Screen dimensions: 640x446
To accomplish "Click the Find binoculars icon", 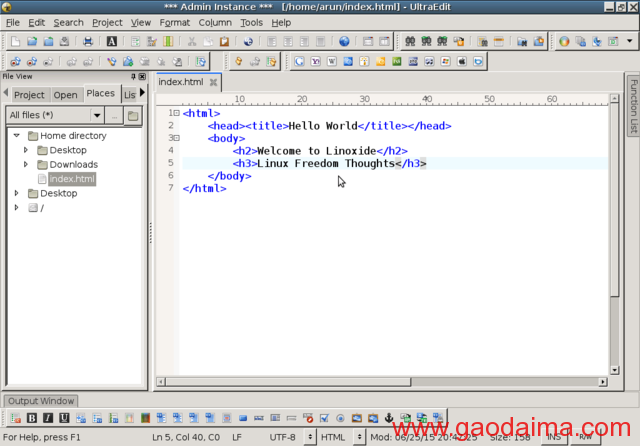I will (x=410, y=41).
